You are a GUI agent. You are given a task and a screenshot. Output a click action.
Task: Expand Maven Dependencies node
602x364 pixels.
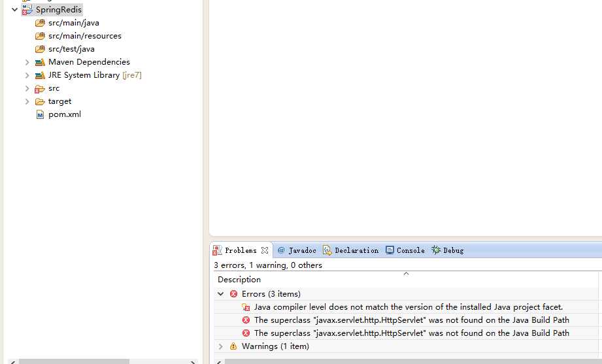pos(27,62)
